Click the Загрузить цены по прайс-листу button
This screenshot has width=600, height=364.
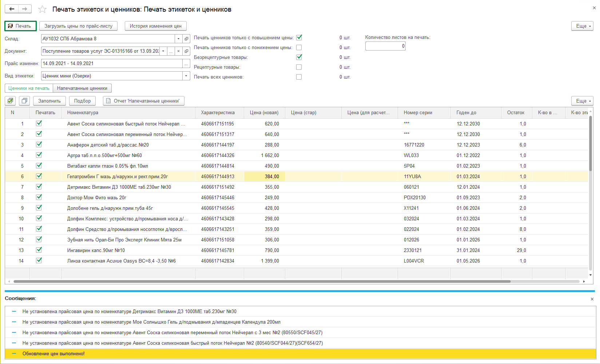coord(78,26)
